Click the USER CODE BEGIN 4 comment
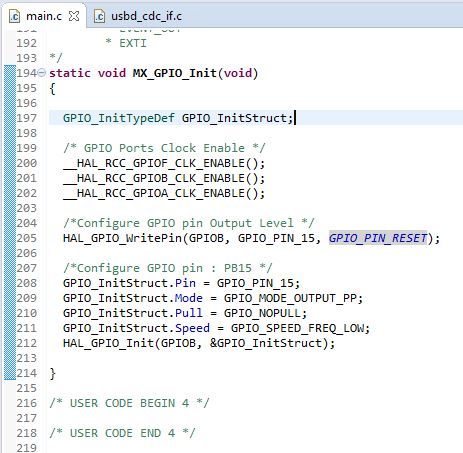This screenshot has width=463, height=453. click(x=129, y=403)
